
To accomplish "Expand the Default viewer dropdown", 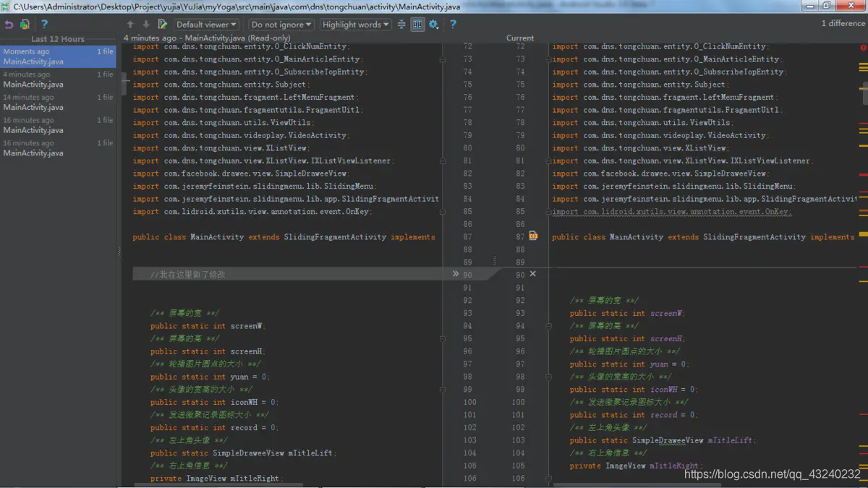I will click(207, 25).
